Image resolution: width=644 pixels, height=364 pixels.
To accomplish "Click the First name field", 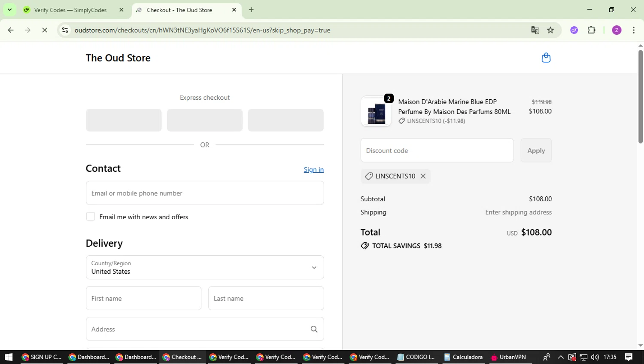I will [x=143, y=298].
